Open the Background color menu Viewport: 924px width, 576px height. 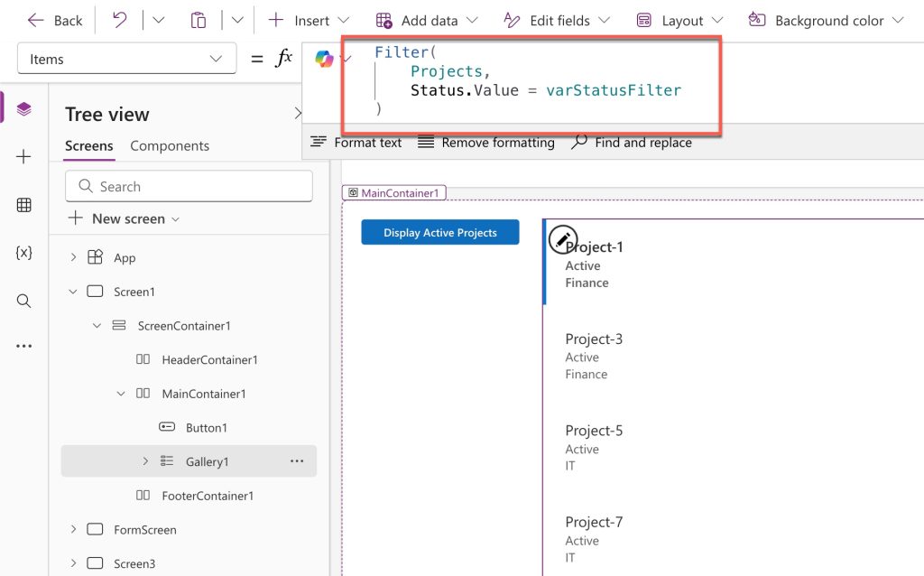pyautogui.click(x=826, y=21)
